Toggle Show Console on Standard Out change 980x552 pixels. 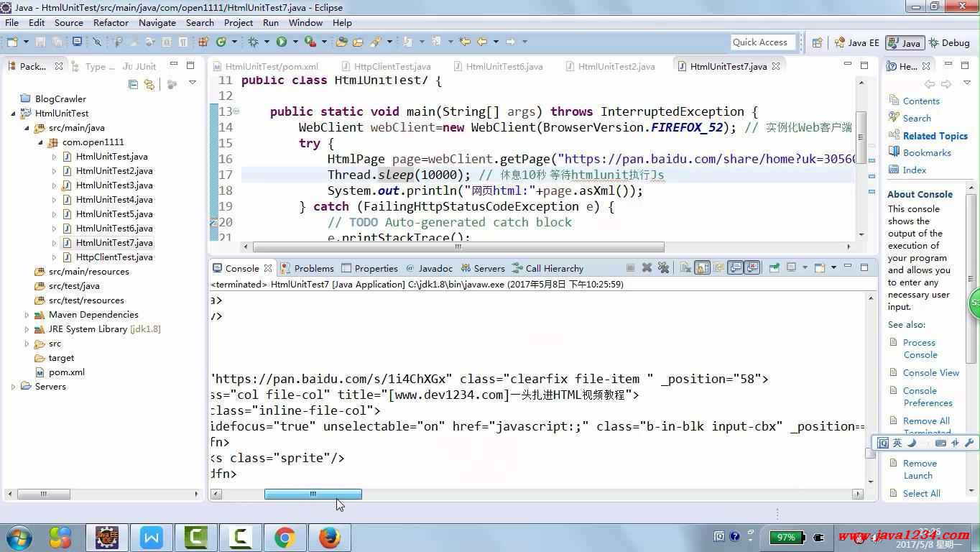tap(735, 267)
